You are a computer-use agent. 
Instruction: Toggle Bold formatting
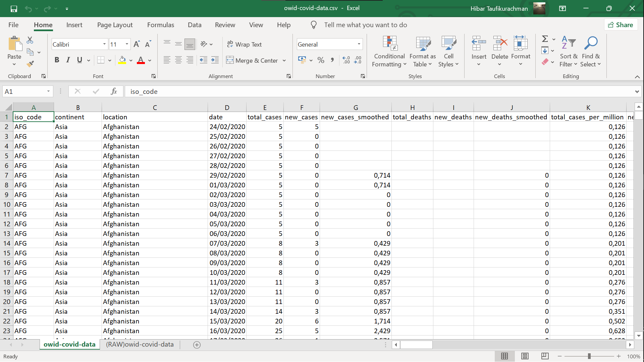click(x=57, y=60)
